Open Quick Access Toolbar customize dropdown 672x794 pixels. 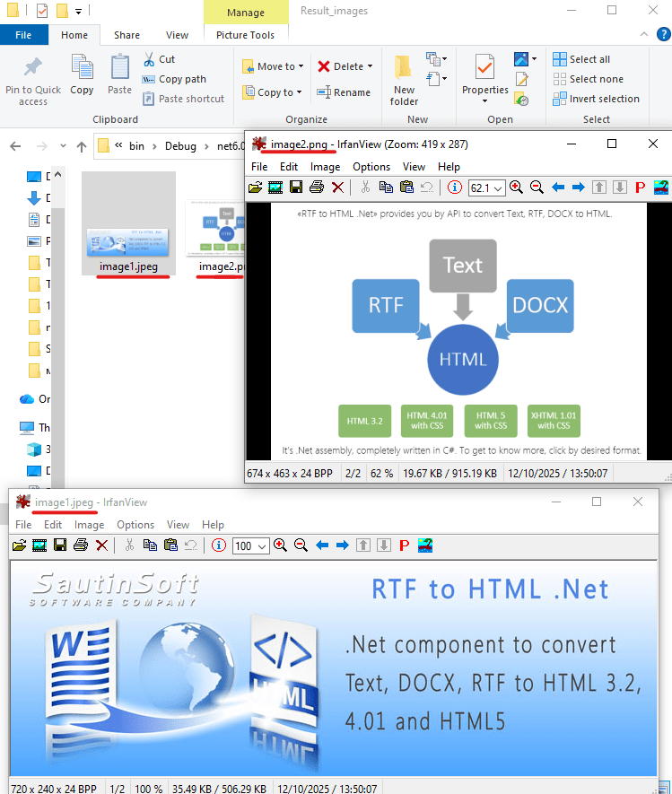click(x=78, y=11)
